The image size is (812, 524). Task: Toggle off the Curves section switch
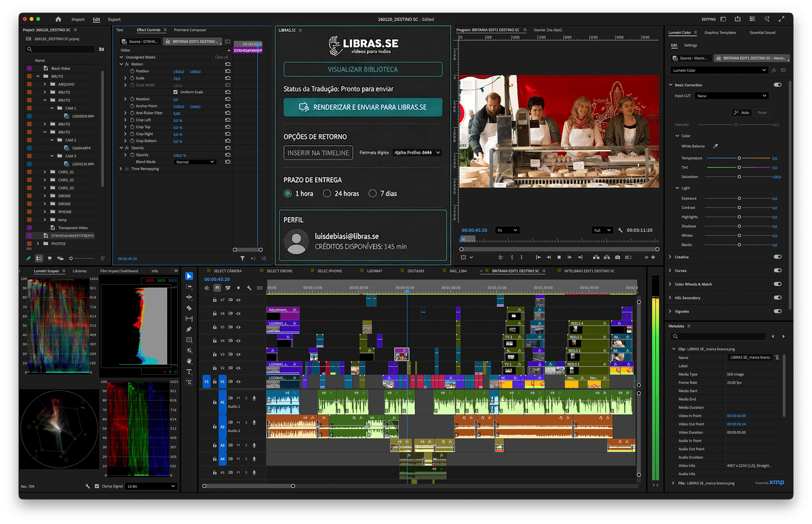(x=778, y=270)
